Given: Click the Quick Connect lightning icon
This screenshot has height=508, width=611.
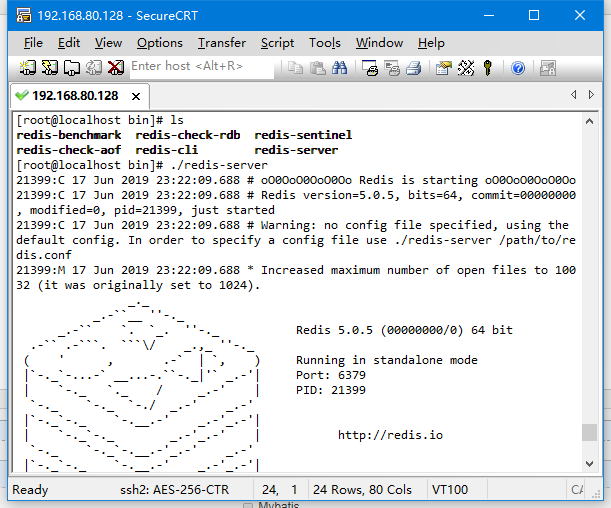Looking at the screenshot, I should (x=49, y=68).
